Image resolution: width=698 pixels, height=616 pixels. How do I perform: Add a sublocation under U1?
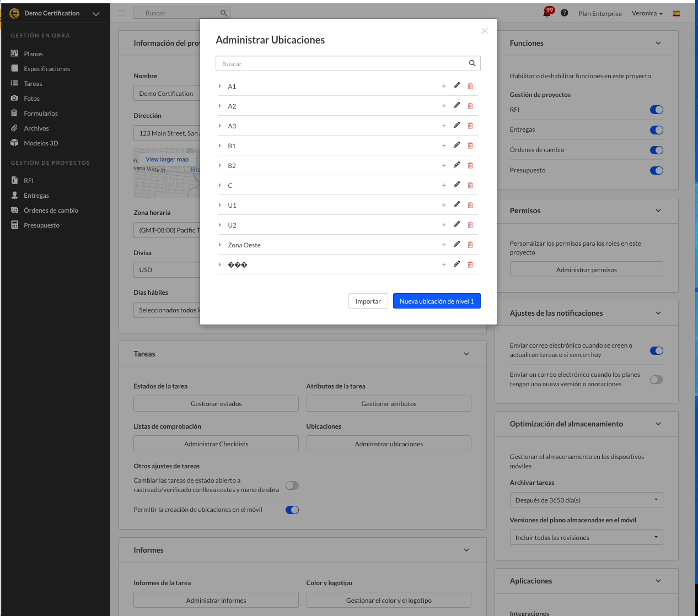444,205
